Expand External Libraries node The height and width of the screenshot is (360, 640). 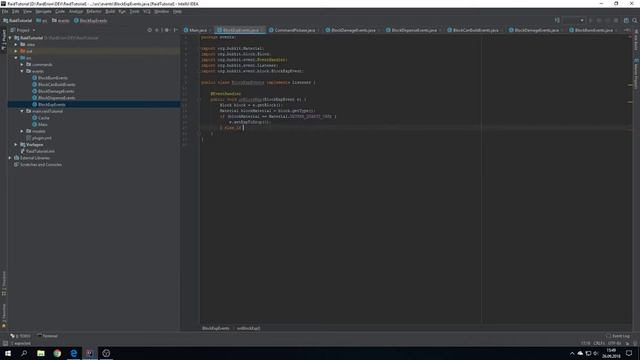click(10, 158)
